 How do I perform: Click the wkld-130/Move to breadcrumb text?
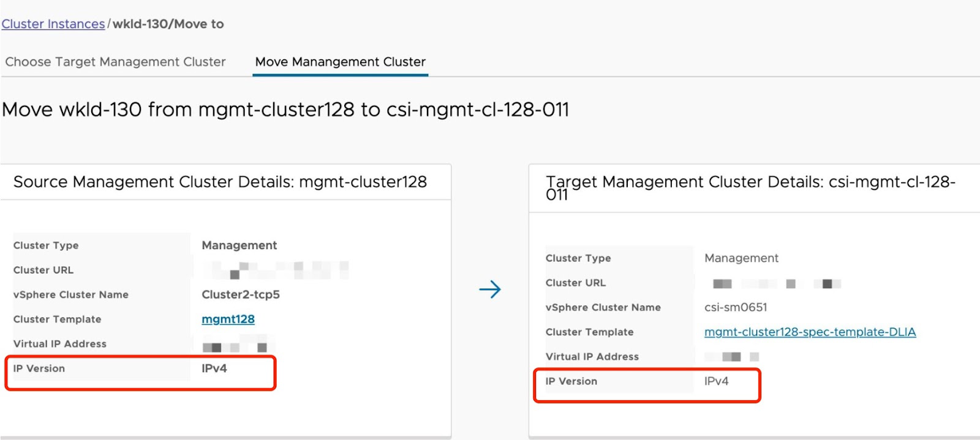pos(168,24)
